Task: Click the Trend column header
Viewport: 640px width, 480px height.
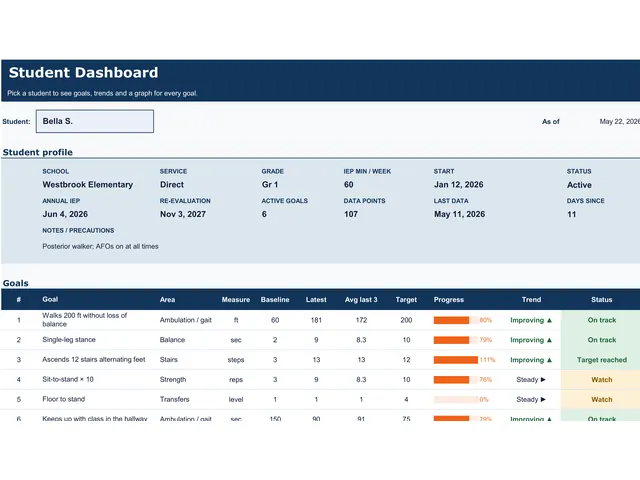Action: [531, 300]
